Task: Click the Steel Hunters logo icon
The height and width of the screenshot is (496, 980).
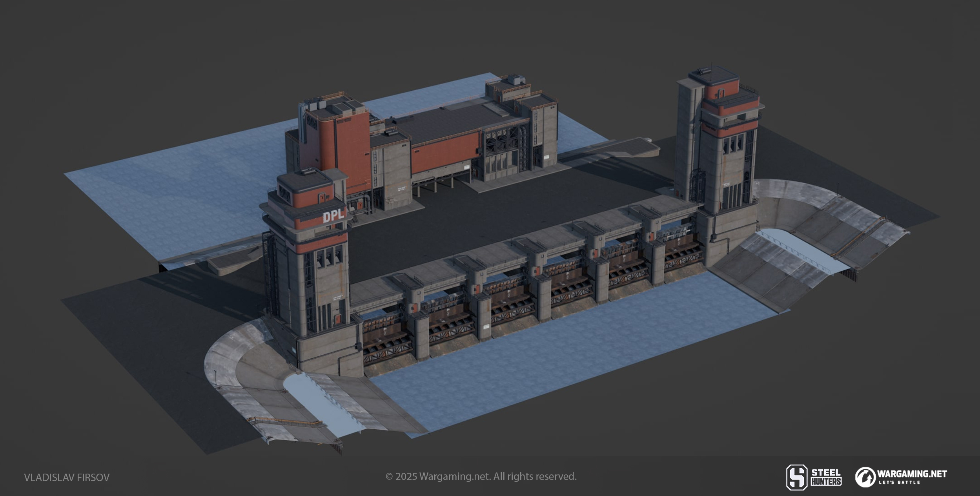Action: click(x=797, y=477)
